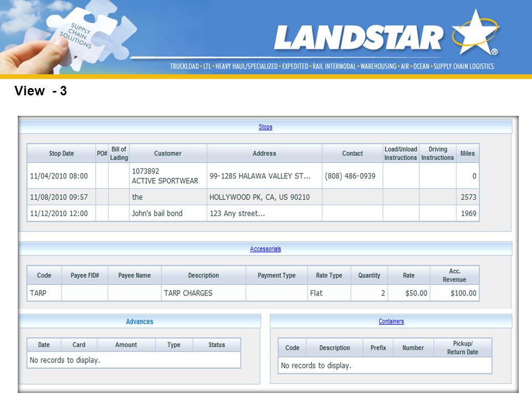Click the Code header in Accessorials
The width and height of the screenshot is (532, 399).
pyautogui.click(x=44, y=275)
